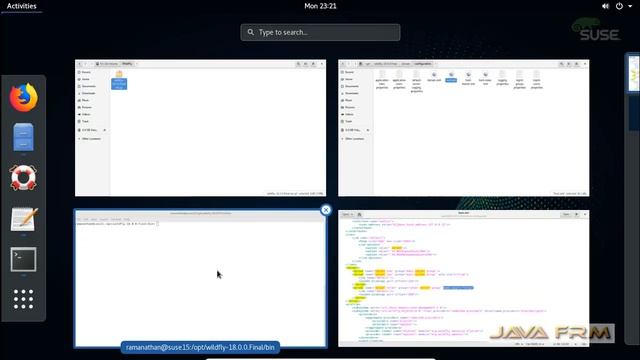Click the volume speaker icon
The height and width of the screenshot is (360, 640).
coord(605,6)
